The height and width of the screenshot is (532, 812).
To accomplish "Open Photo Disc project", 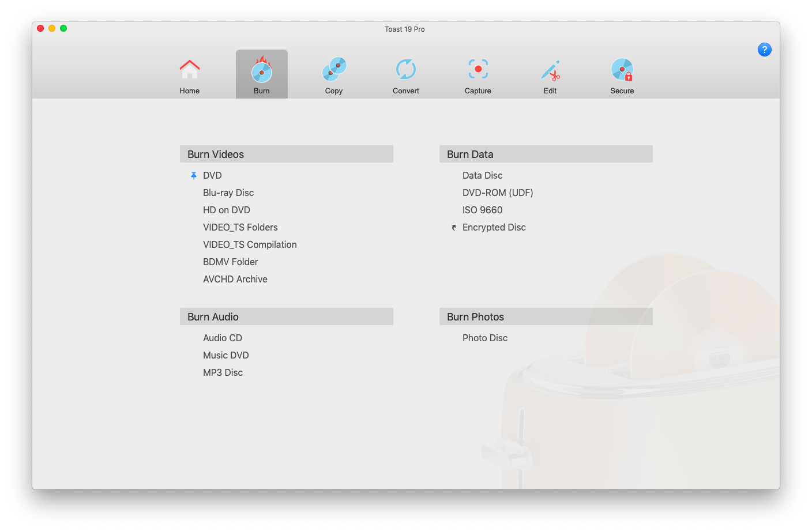I will point(485,338).
